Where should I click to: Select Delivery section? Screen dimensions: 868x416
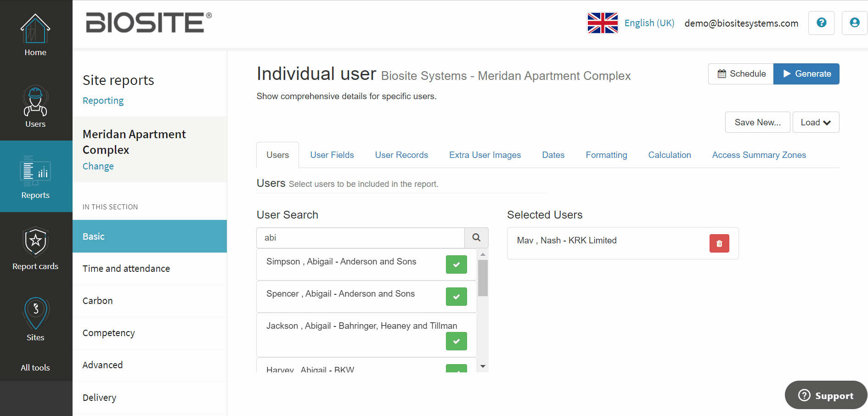point(150,398)
